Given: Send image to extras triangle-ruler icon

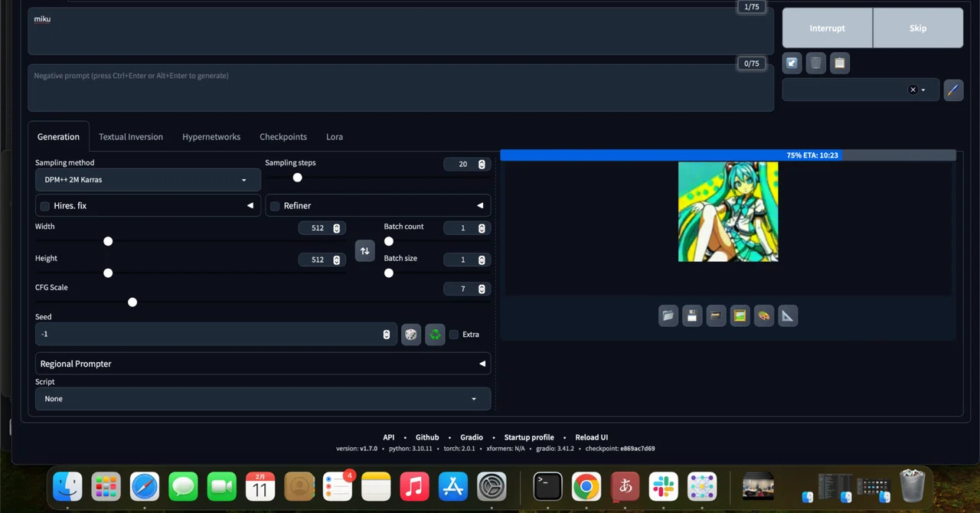Looking at the screenshot, I should click(x=787, y=315).
